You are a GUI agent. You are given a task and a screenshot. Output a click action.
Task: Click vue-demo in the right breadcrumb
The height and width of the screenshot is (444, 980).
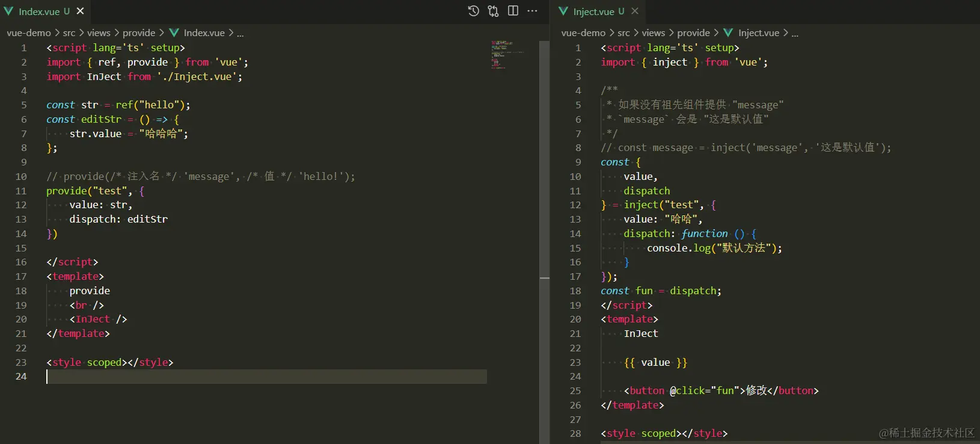(583, 33)
